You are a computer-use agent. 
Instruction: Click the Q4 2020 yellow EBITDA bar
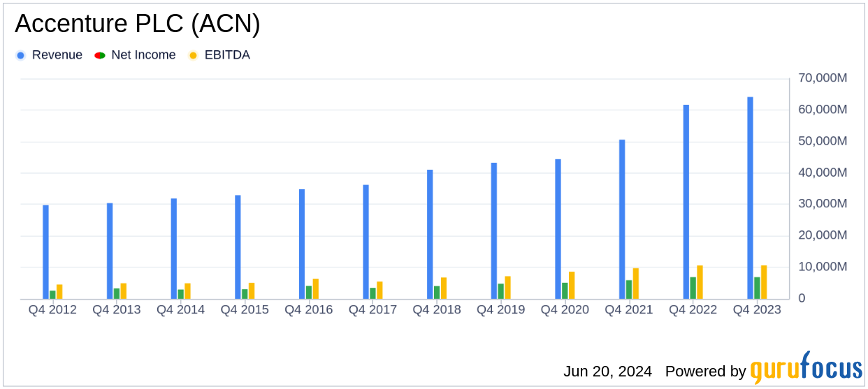[x=572, y=286]
